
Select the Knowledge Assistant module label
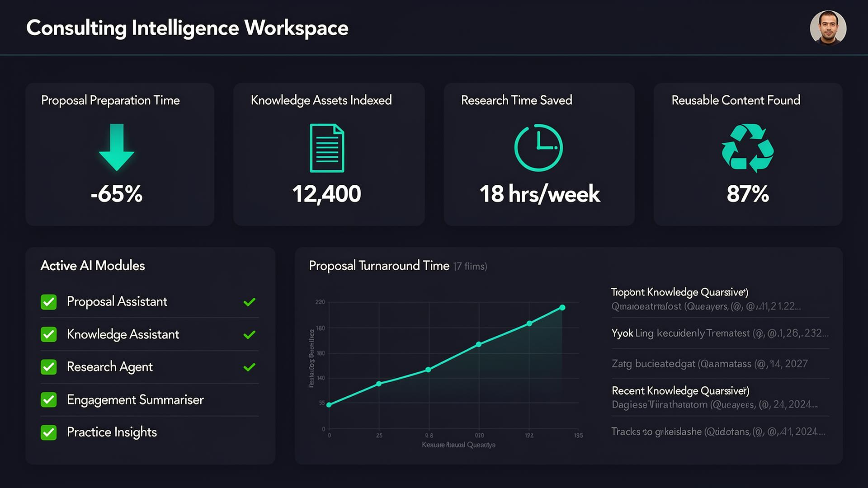[x=123, y=334]
